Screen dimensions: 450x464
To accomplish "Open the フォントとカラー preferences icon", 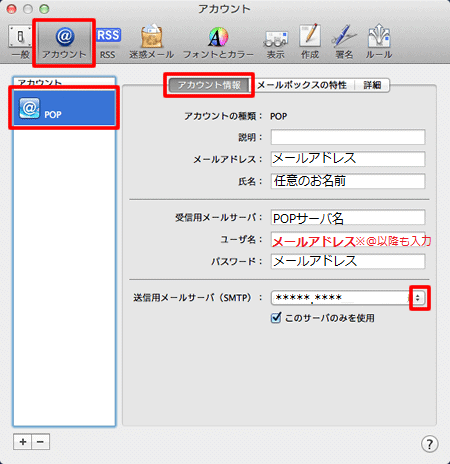I will (218, 43).
